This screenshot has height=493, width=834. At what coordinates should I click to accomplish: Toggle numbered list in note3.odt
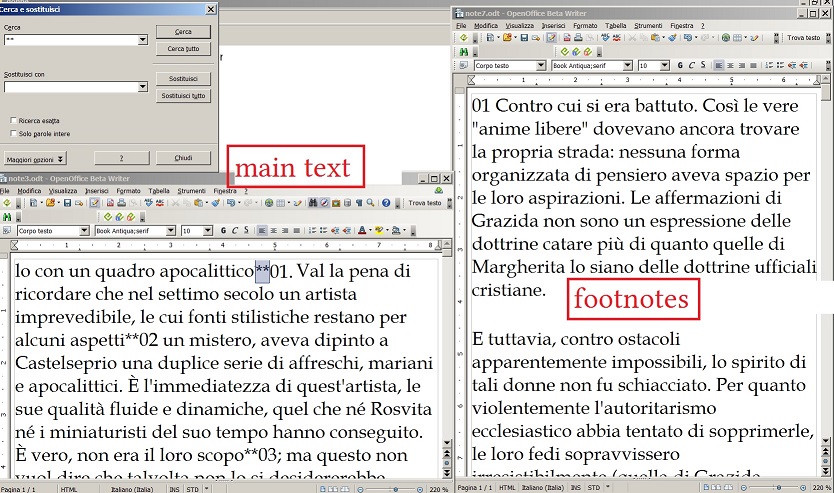coord(312,230)
